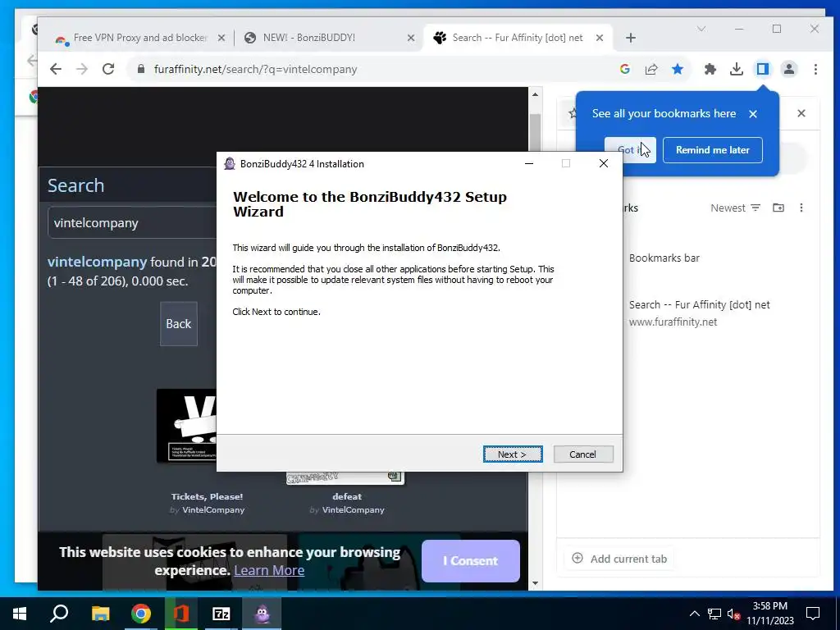The height and width of the screenshot is (630, 840).
Task: Open 7-Zip from the taskbar
Action: pyautogui.click(x=221, y=614)
